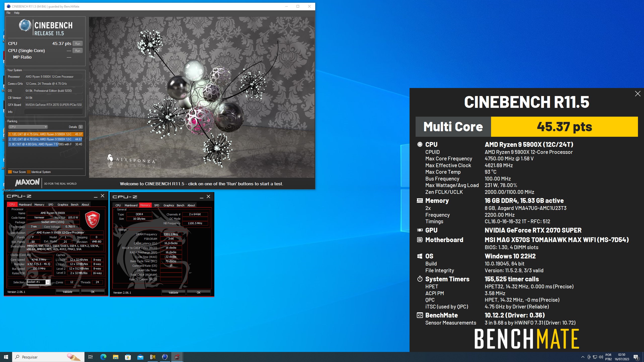Switch to BenchMate on the taskbar
The width and height of the screenshot is (644, 362).
tap(152, 357)
